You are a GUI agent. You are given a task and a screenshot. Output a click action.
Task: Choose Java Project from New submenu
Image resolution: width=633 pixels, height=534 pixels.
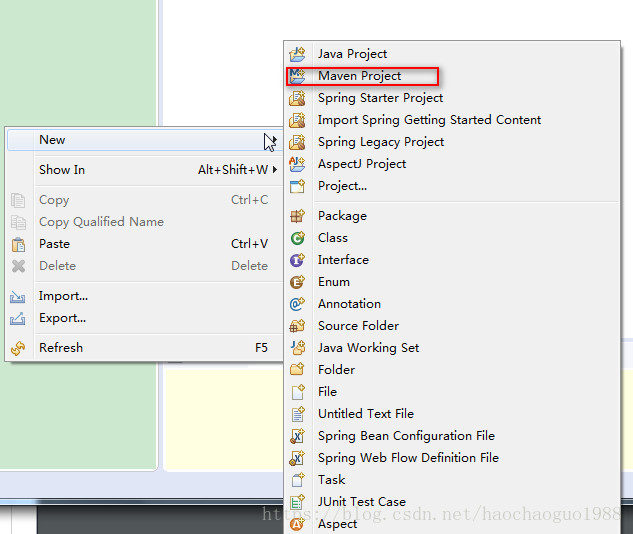pyautogui.click(x=452, y=54)
